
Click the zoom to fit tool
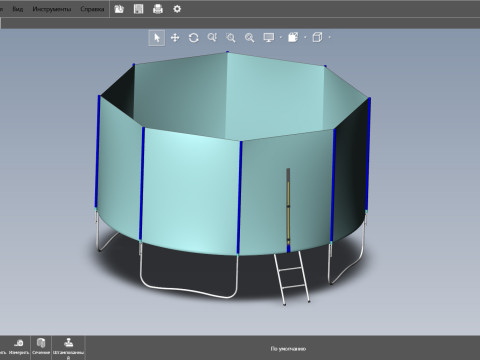[x=250, y=38]
